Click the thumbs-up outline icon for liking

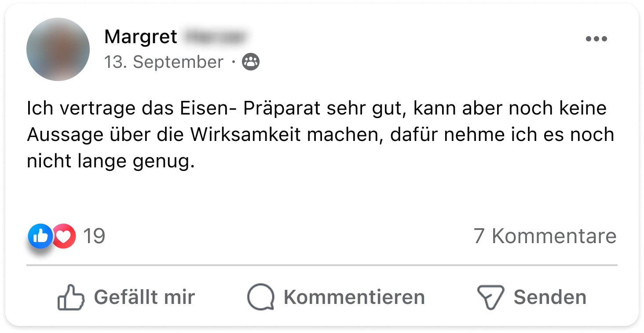pyautogui.click(x=71, y=297)
